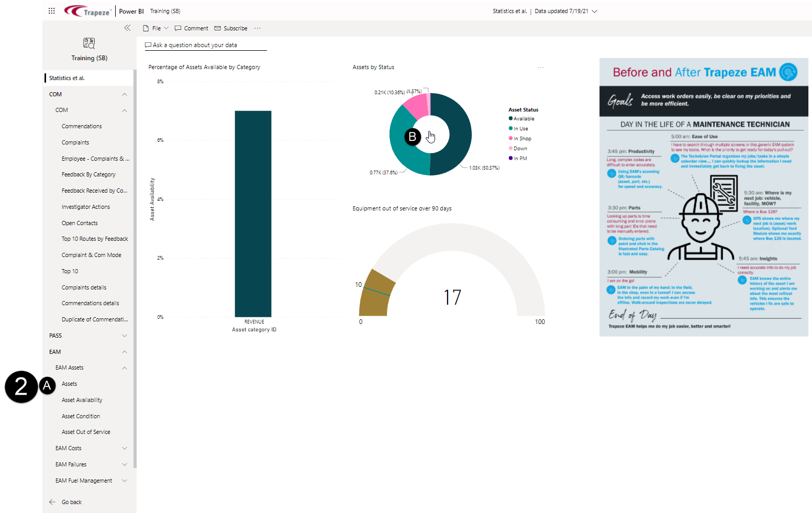Open the app launcher waffle icon

click(51, 10)
